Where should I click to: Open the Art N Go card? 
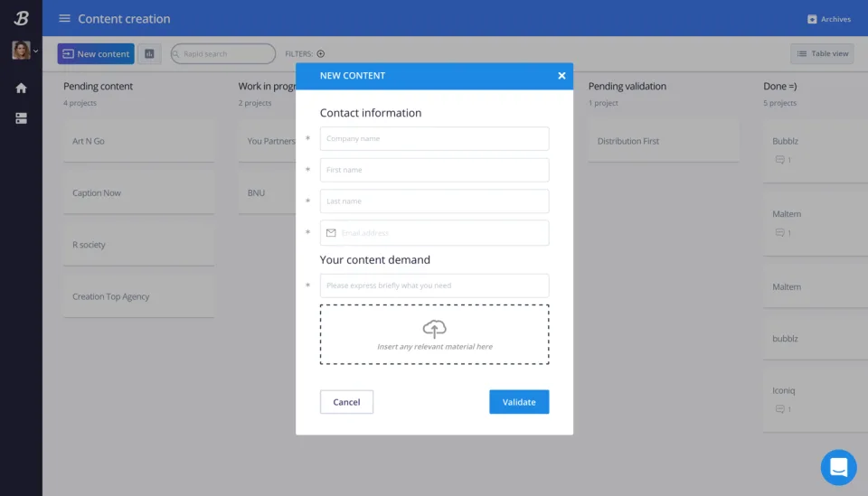[x=139, y=141]
